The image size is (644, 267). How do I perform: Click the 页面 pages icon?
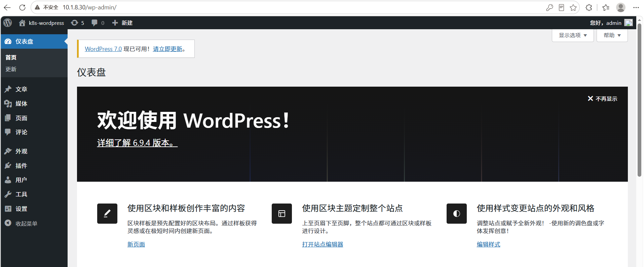8,118
